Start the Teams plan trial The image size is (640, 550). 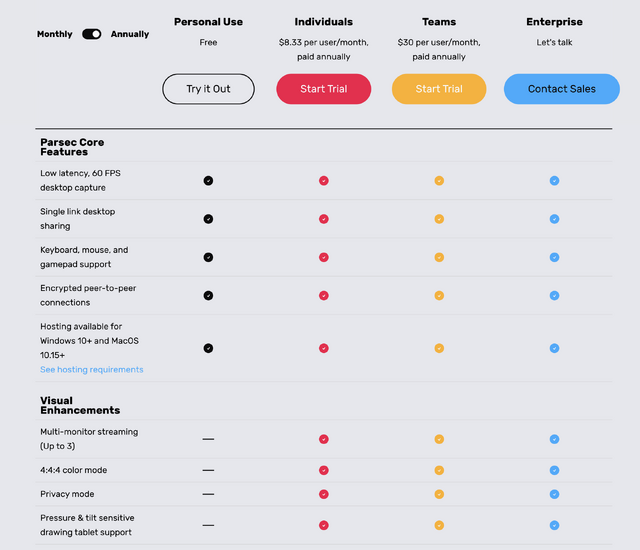(439, 89)
